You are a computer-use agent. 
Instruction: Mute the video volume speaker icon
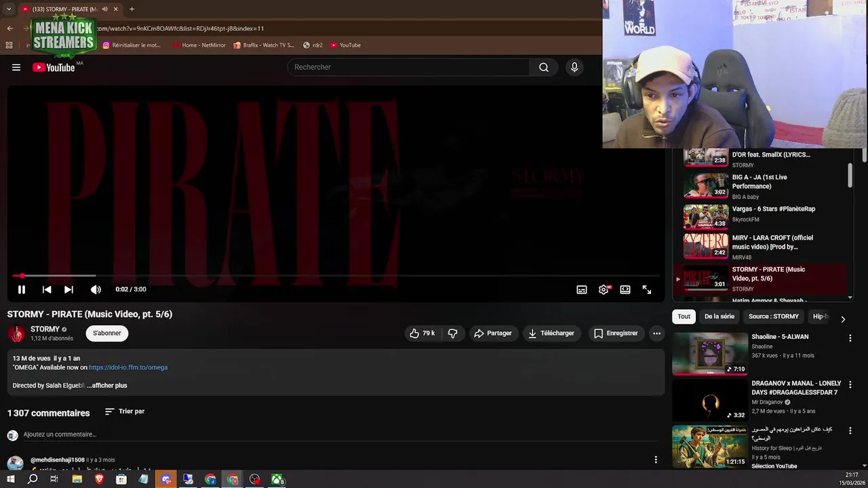pyautogui.click(x=96, y=289)
